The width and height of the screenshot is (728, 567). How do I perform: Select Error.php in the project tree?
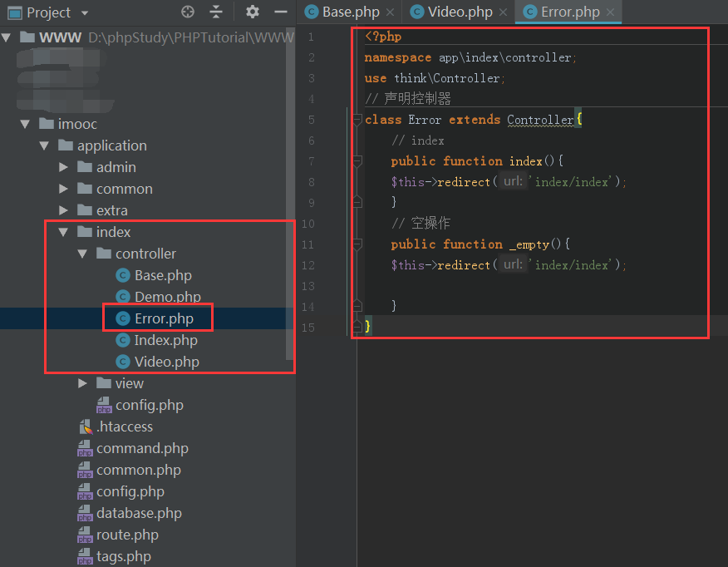point(164,318)
